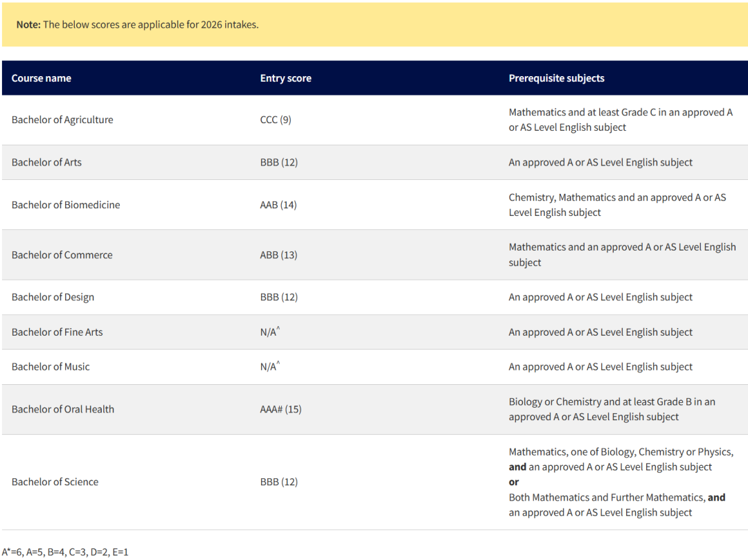Click the Bachelor of Oral Health course name
Image resolution: width=748 pixels, height=560 pixels.
click(x=63, y=409)
